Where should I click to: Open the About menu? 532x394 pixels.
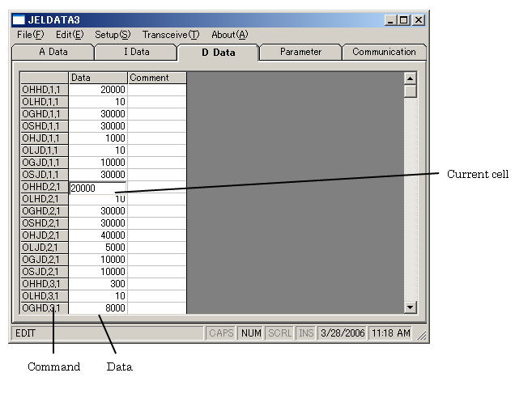point(229,35)
